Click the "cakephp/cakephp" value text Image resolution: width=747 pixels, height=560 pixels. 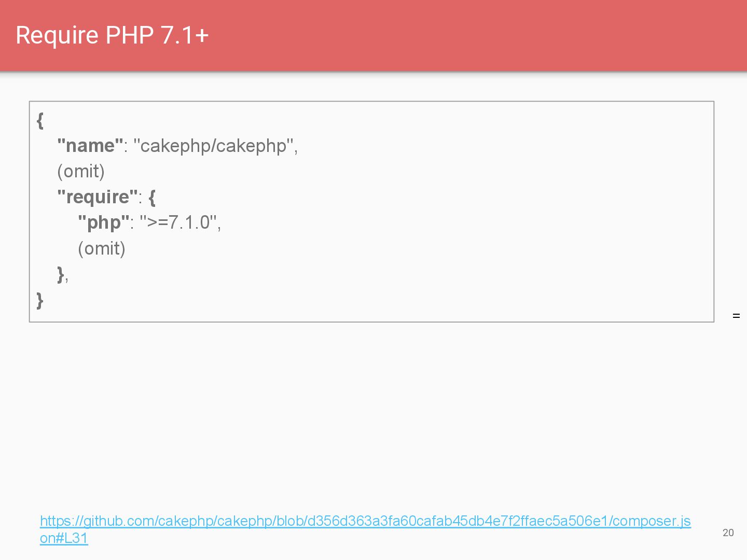(213, 146)
